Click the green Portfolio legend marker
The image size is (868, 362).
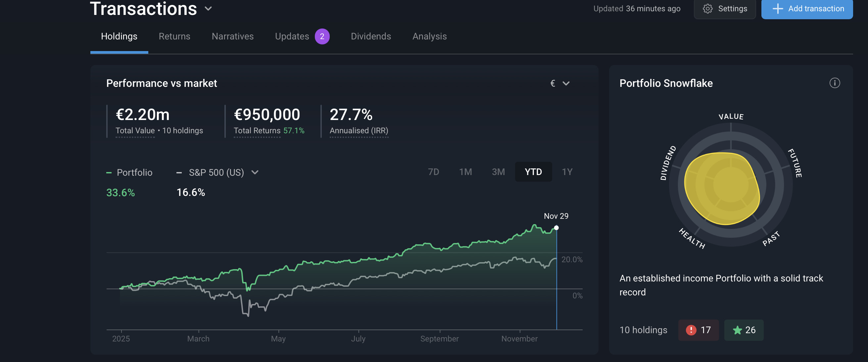tap(109, 172)
